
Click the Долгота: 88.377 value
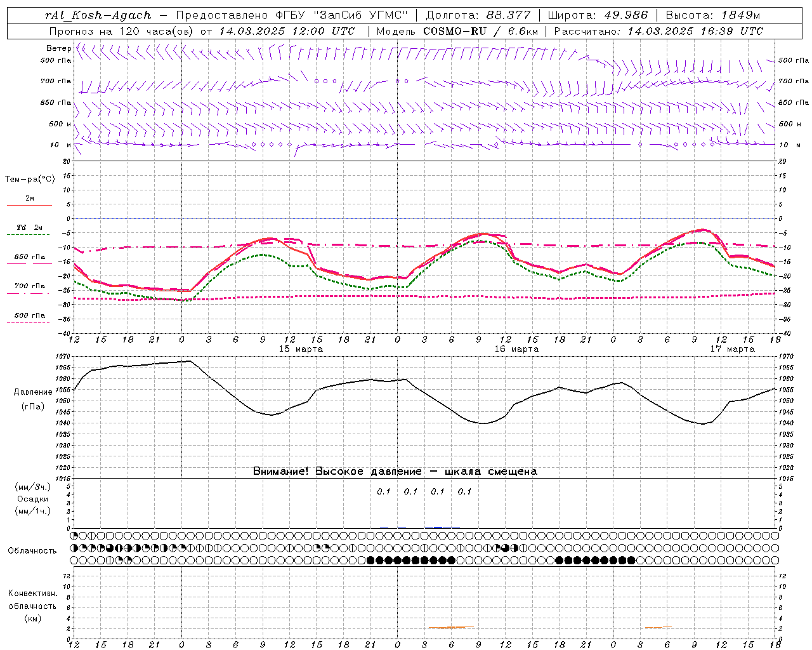point(477,16)
